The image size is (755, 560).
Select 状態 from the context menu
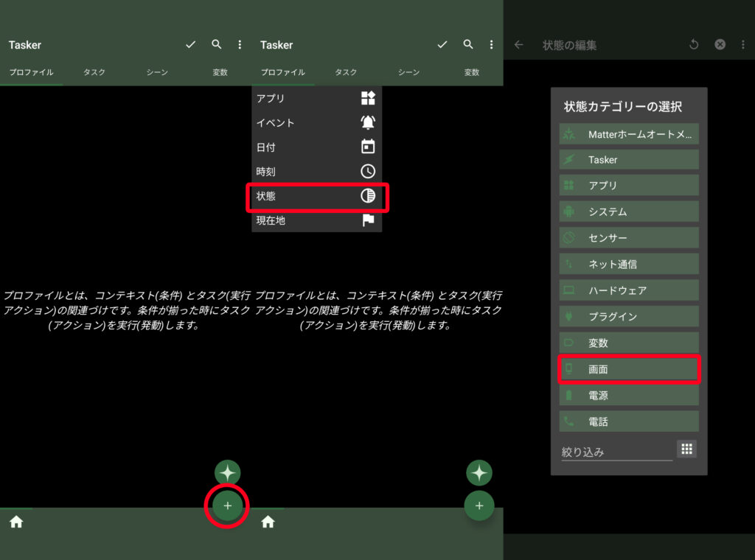(x=316, y=196)
